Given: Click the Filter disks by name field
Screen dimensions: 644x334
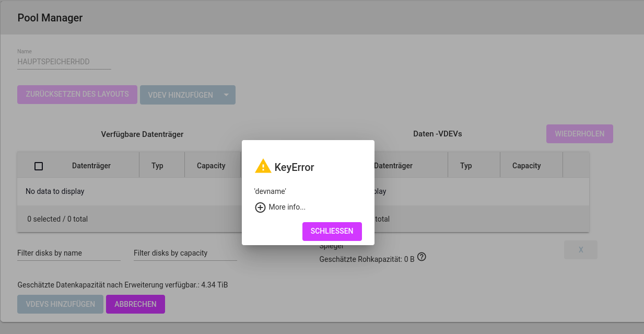Looking at the screenshot, I should click(x=68, y=253).
